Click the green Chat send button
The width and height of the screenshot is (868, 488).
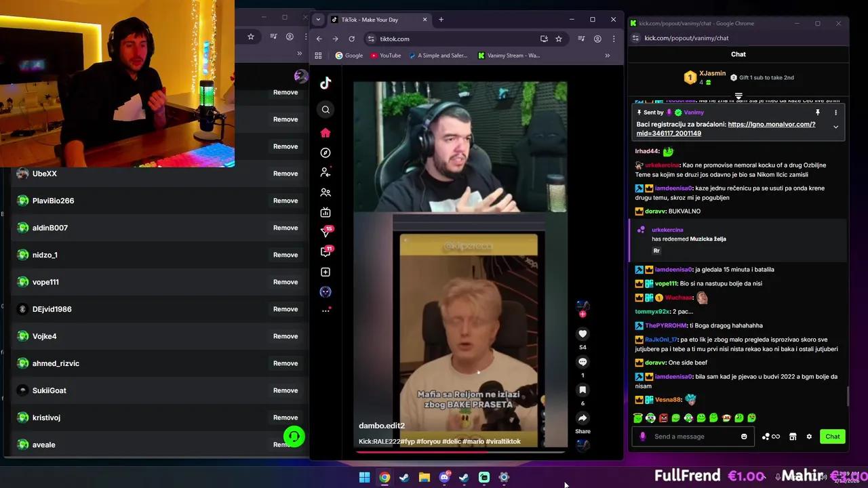pos(832,436)
